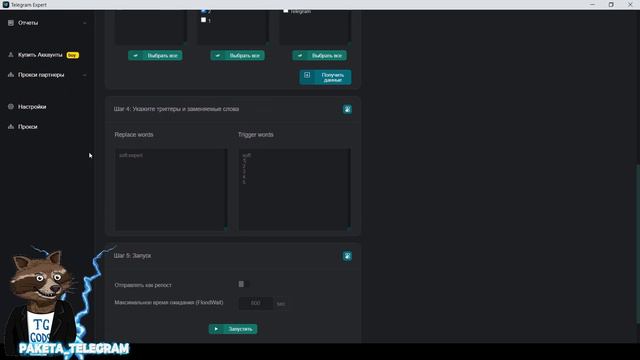Click the Replace words label
This screenshot has width=640, height=360.
pos(134,135)
